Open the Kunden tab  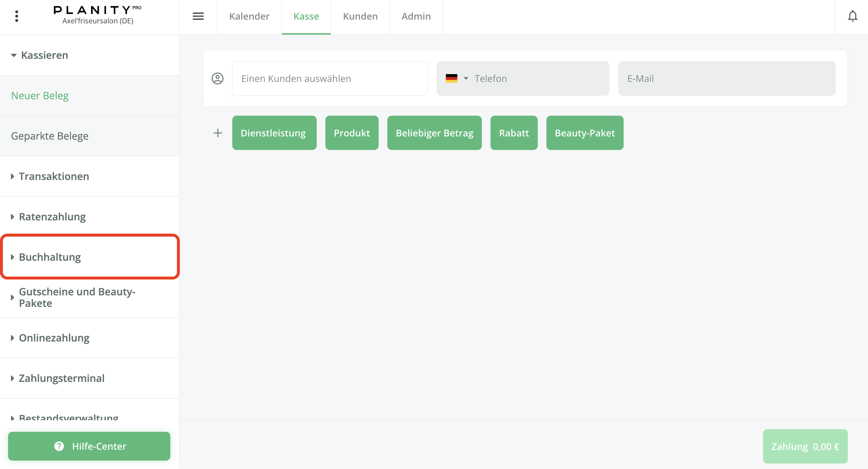click(360, 16)
